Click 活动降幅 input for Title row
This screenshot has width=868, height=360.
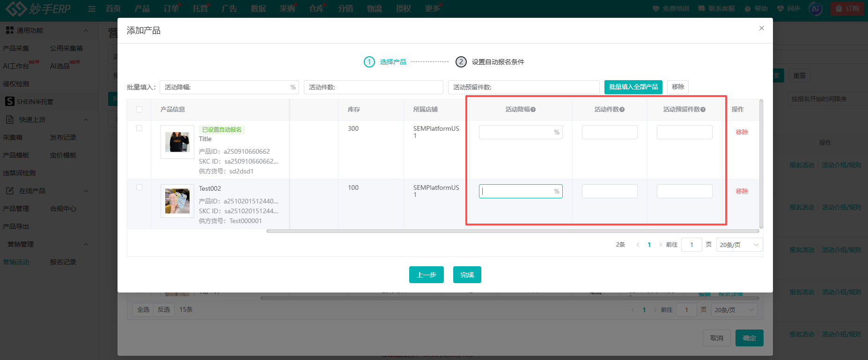coord(521,132)
